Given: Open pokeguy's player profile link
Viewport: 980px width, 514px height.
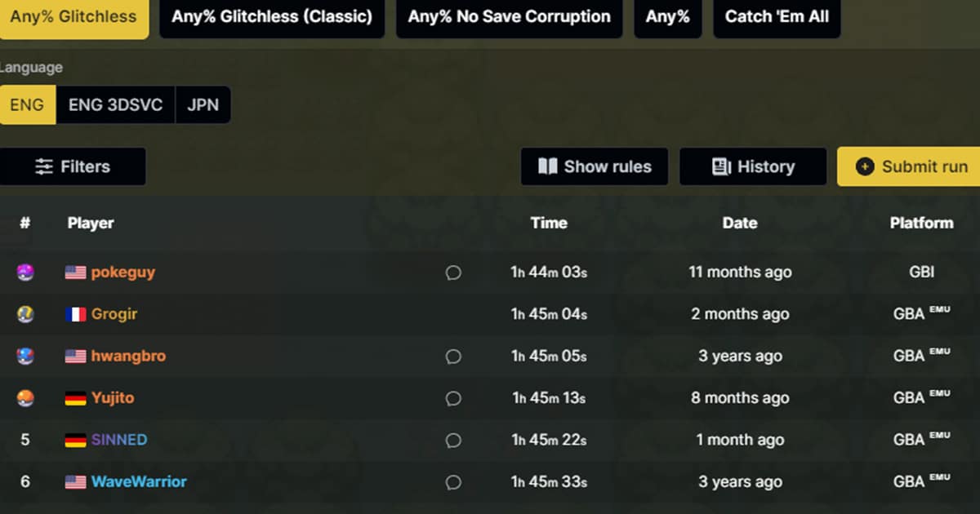Looking at the screenshot, I should (x=122, y=273).
